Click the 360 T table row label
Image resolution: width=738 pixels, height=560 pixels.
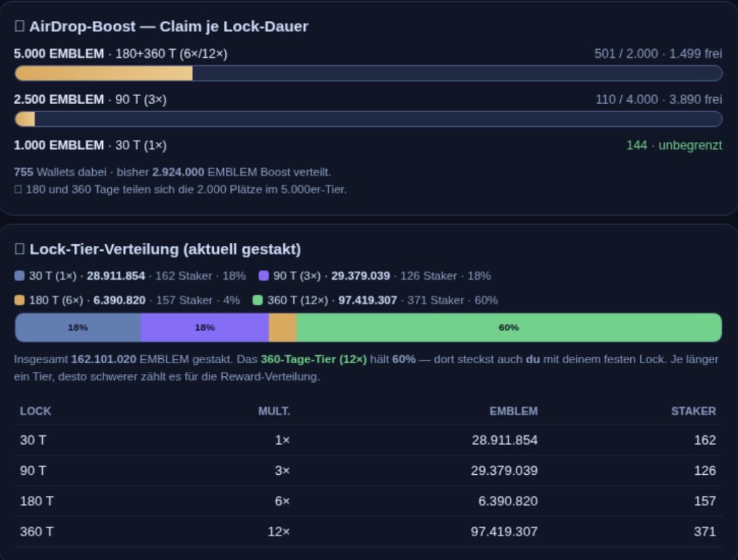(37, 532)
